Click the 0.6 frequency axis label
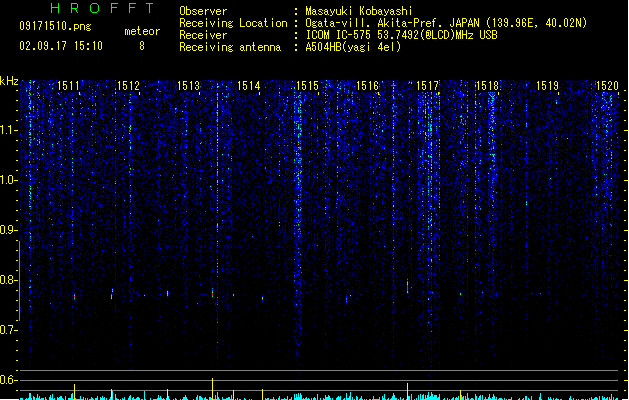 (9, 380)
